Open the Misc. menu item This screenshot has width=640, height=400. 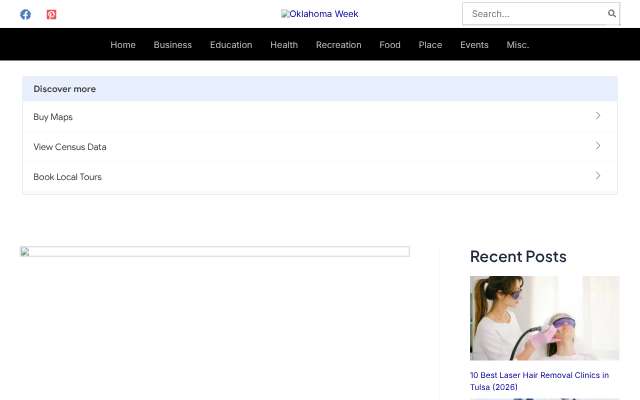(x=518, y=45)
